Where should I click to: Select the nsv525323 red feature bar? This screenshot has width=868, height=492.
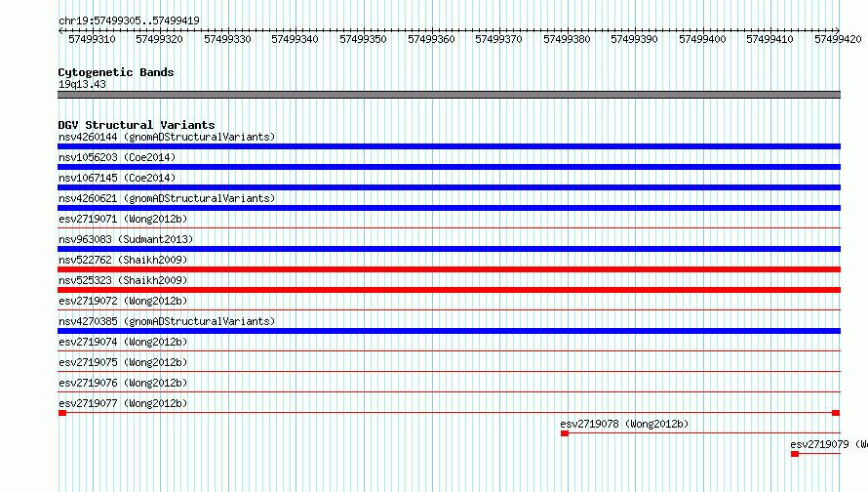coord(449,290)
